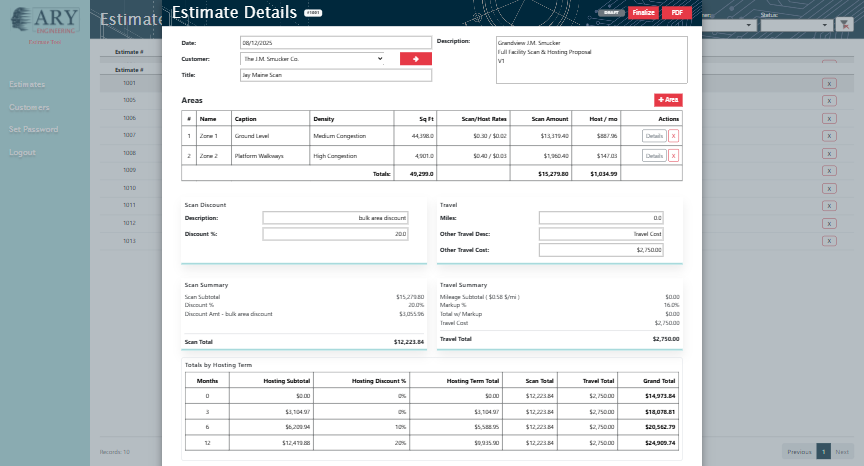Focus the Other Travel Cost field

point(601,250)
